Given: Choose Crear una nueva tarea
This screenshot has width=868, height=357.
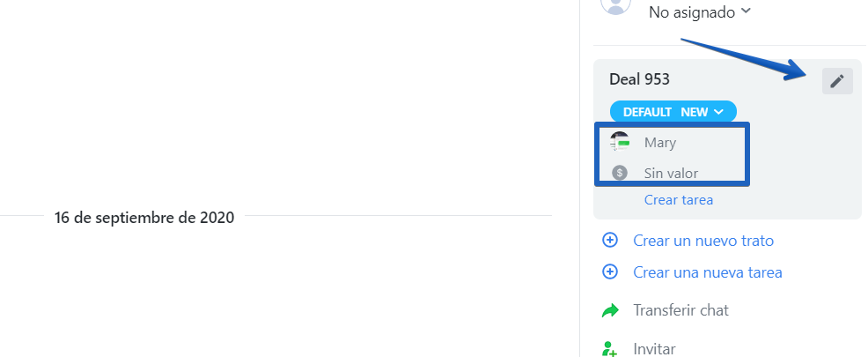Looking at the screenshot, I should coord(708,272).
